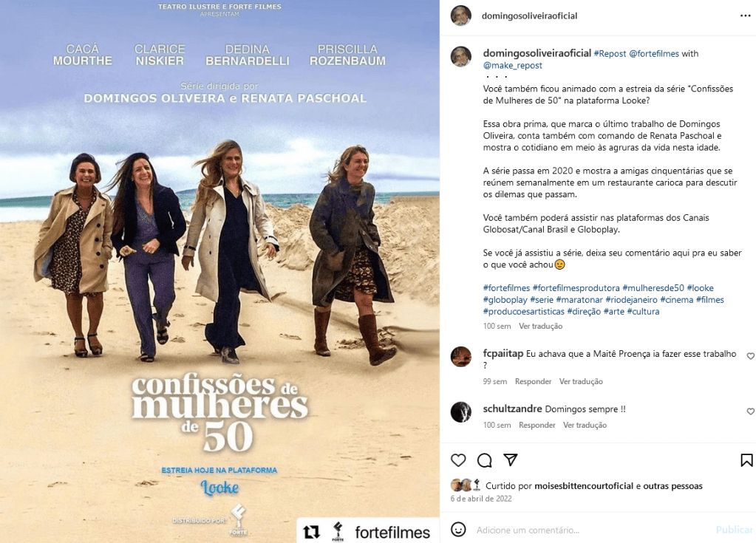
Task: Like the comment by schultzandre
Action: tap(750, 411)
